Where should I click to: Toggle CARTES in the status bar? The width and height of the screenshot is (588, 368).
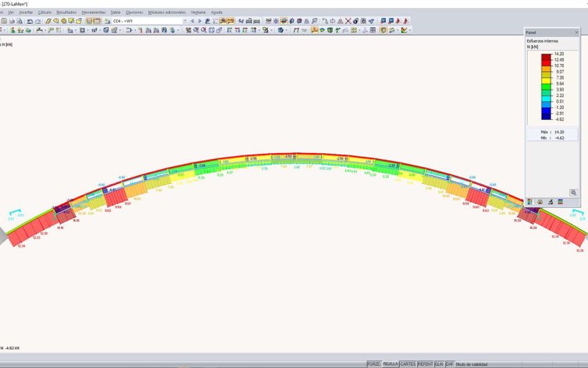[408, 364]
